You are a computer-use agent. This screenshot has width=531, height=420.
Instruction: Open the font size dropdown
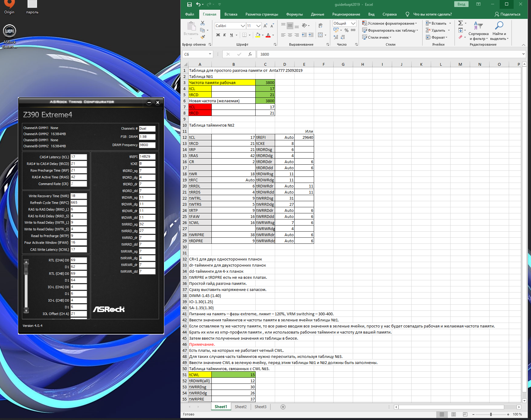[x=258, y=26]
